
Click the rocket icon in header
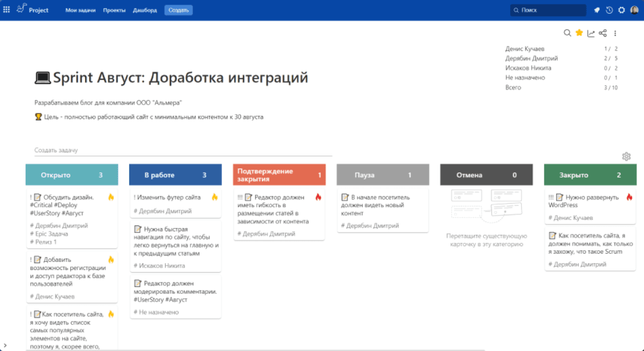pyautogui.click(x=597, y=10)
